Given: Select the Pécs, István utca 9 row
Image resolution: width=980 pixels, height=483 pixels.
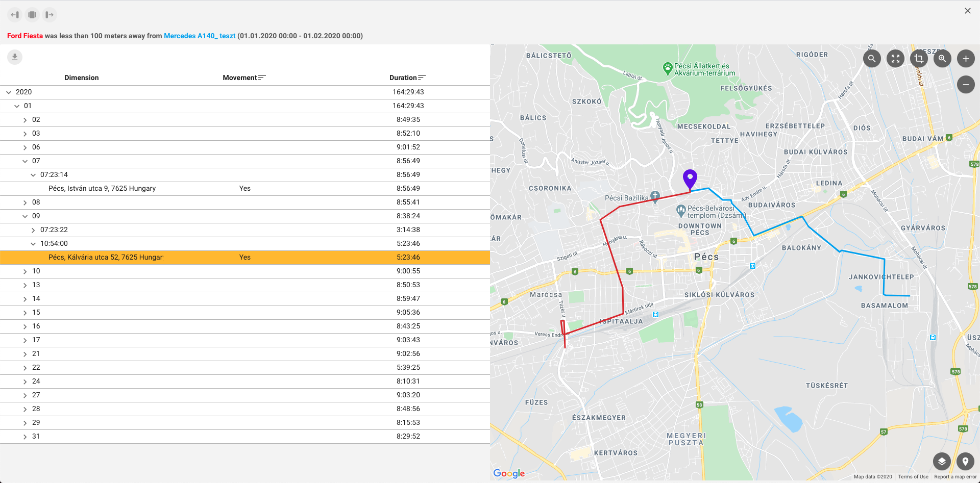Looking at the screenshot, I should coord(102,189).
